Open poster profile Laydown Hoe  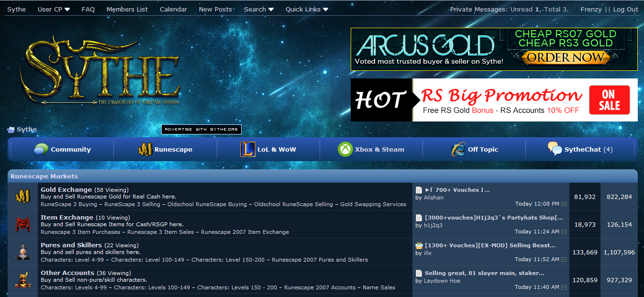point(442,281)
